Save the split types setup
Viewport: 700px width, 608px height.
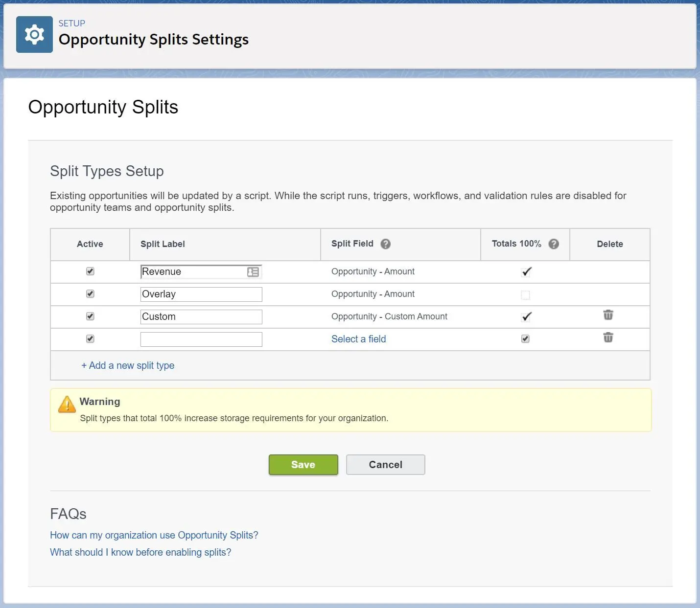pos(303,465)
